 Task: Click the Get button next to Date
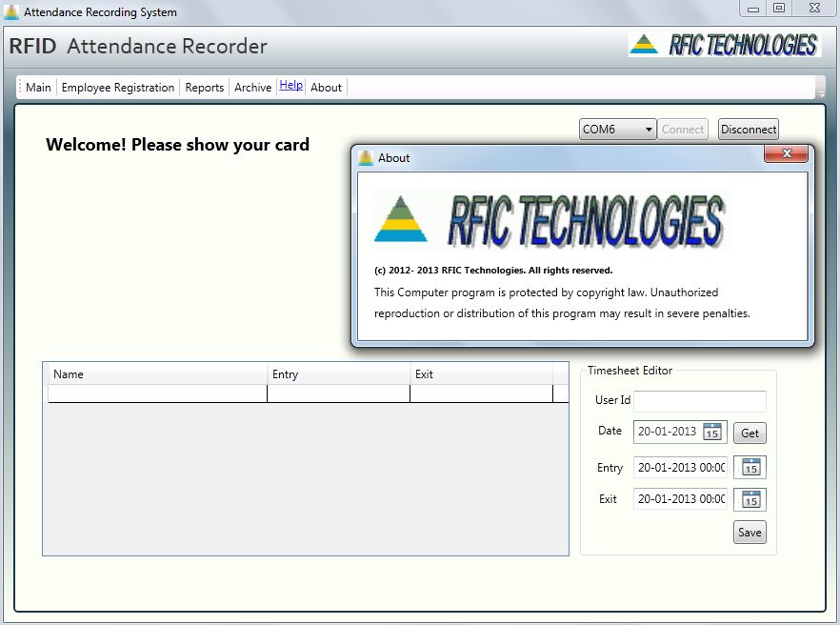[x=750, y=433]
